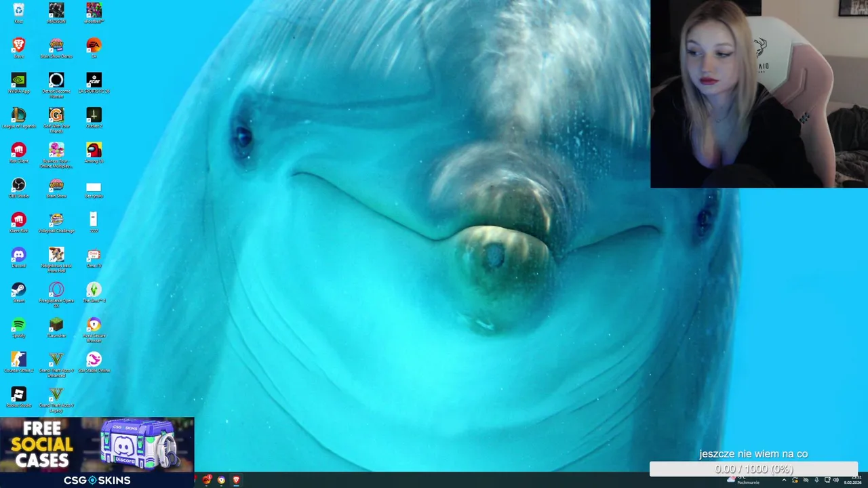Open Golf With Your Friends shortcut
The image size is (868, 488).
coord(56,119)
